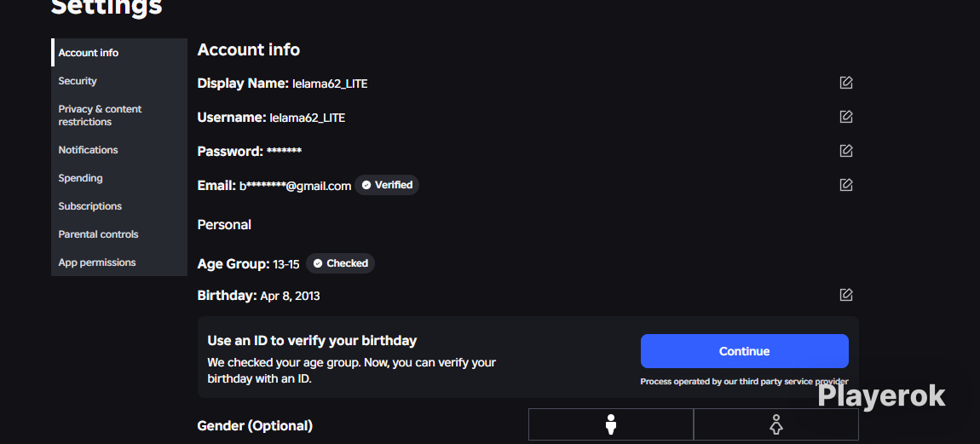The width and height of the screenshot is (980, 444).
Task: Click the Checked age group badge
Action: click(x=341, y=263)
